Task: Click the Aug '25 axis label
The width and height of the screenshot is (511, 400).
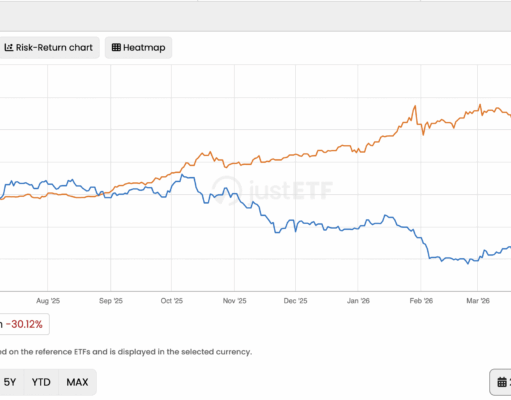Action: (48, 301)
